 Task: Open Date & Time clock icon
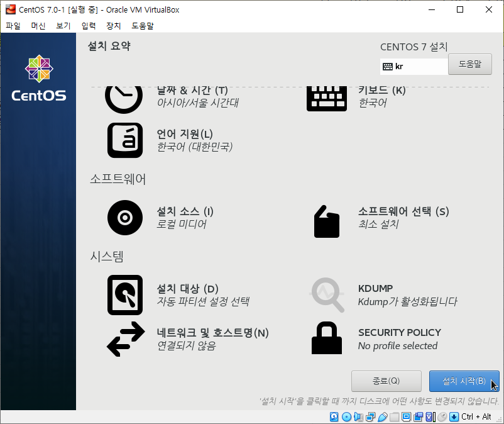(x=124, y=100)
